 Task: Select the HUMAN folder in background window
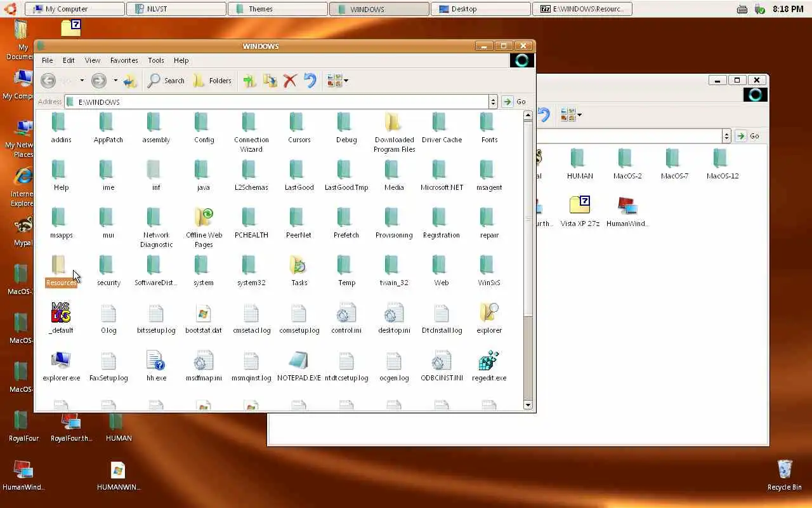[580, 164]
